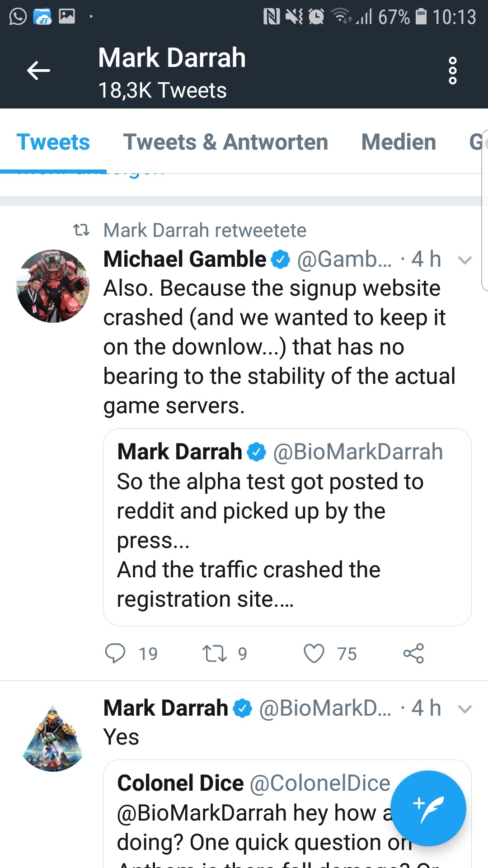Tap Michael Gamble's verified badge
Viewport: 488px width, 868px height.
(280, 259)
